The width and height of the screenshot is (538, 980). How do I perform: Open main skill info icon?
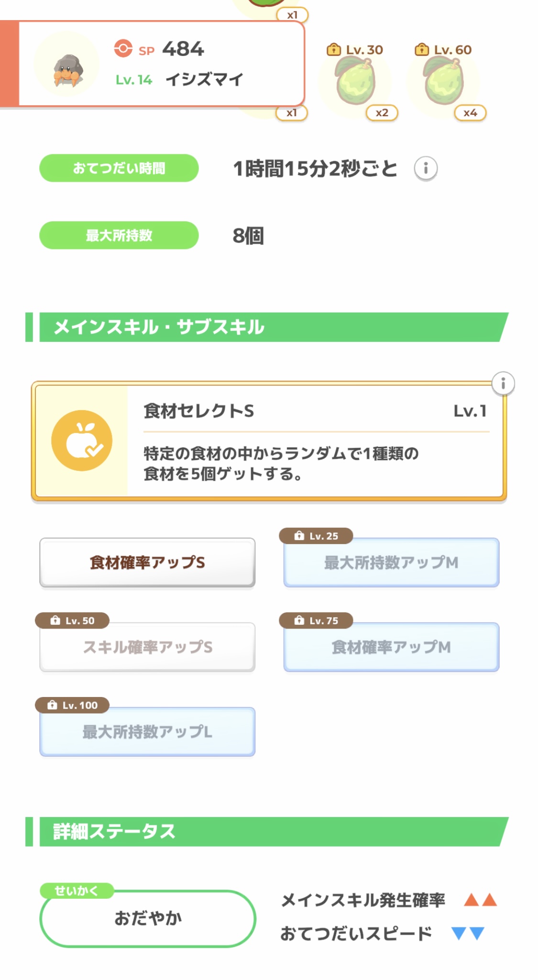pyautogui.click(x=503, y=383)
